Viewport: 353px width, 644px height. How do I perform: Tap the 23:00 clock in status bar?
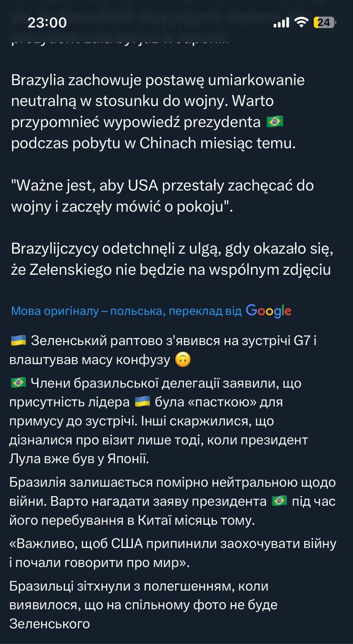47,23
